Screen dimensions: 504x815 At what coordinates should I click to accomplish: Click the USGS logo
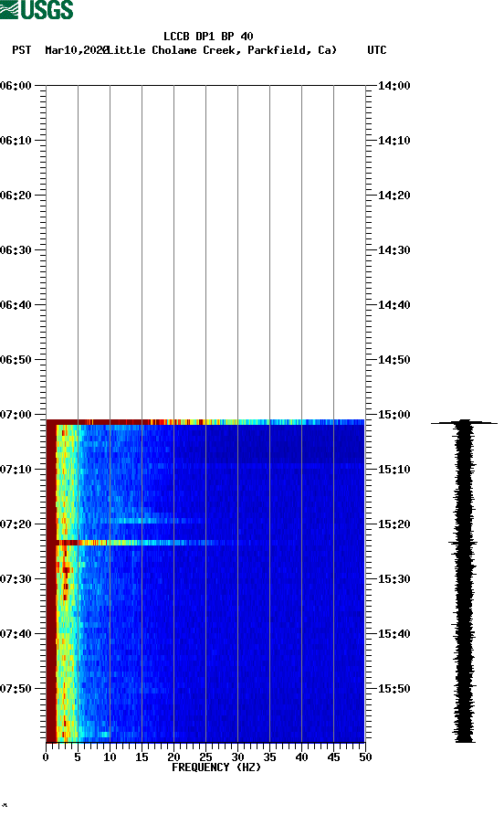coord(37,9)
